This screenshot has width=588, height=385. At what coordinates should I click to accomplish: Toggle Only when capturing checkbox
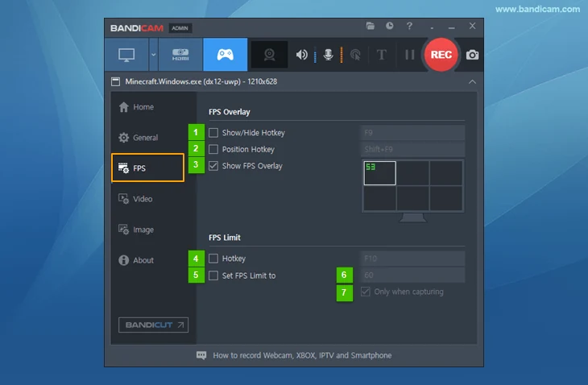tap(365, 292)
